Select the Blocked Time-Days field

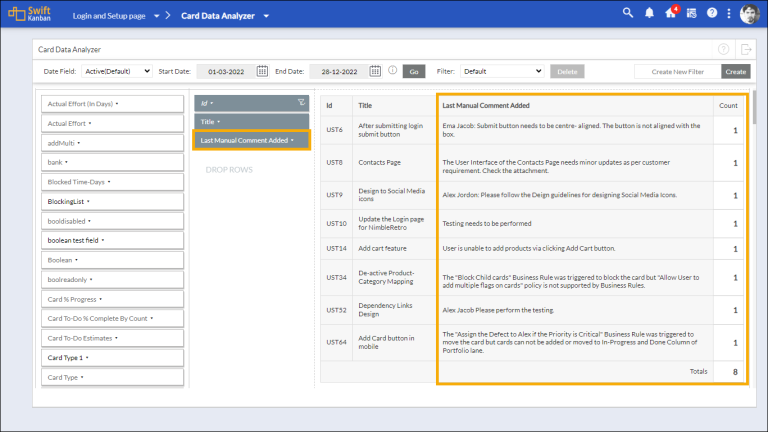(112, 182)
